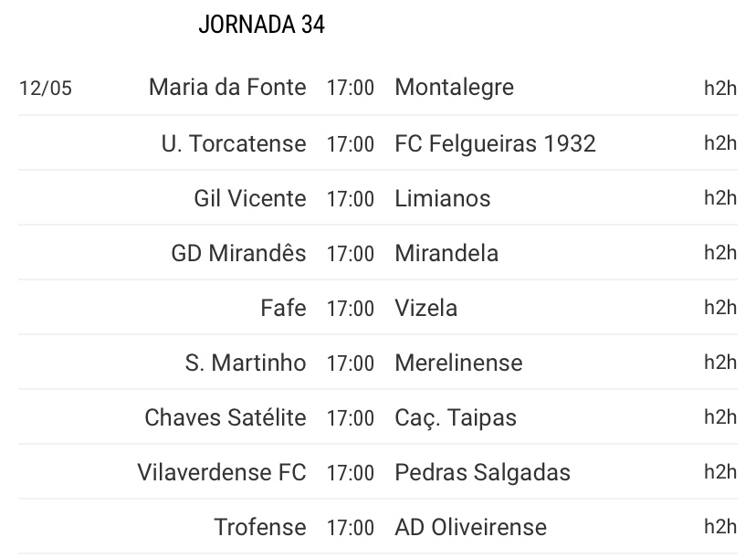Open Gil Vicente team page

point(250,198)
